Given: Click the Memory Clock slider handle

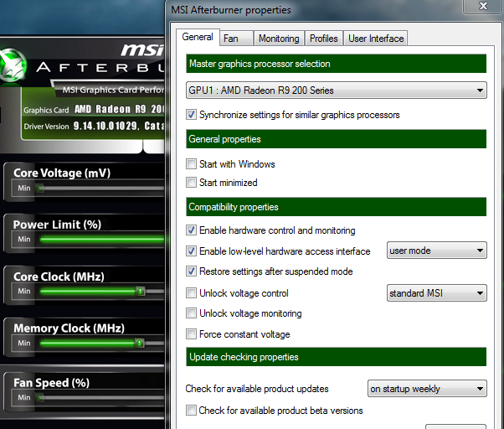Looking at the screenshot, I should pyautogui.click(x=140, y=344).
